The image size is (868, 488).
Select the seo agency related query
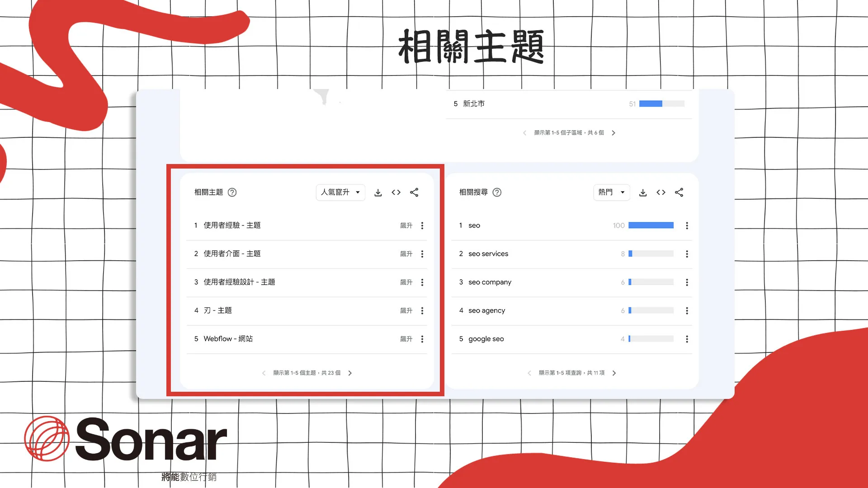[x=486, y=311]
